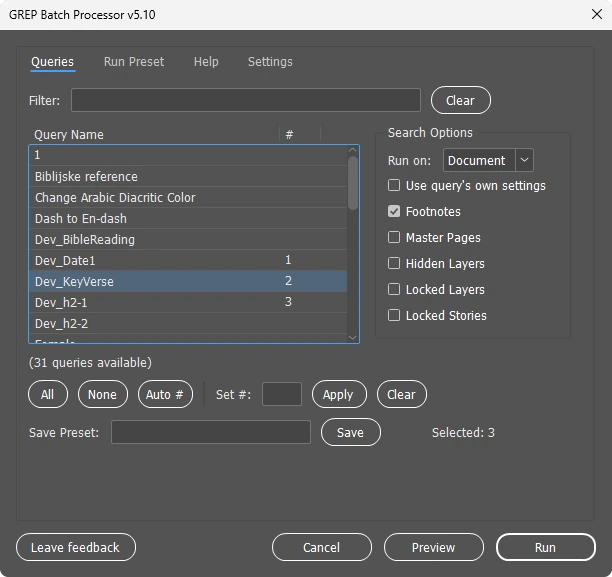Open the Run Preset tab

(x=134, y=62)
